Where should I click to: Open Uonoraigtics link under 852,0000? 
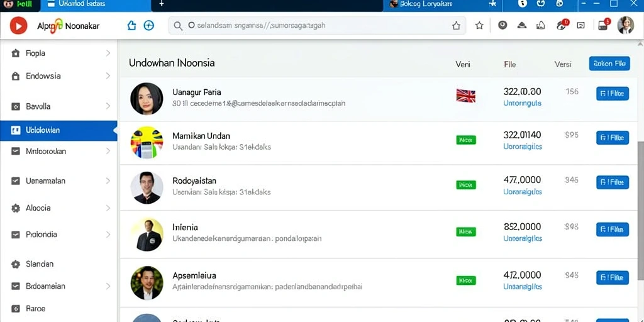click(x=523, y=238)
